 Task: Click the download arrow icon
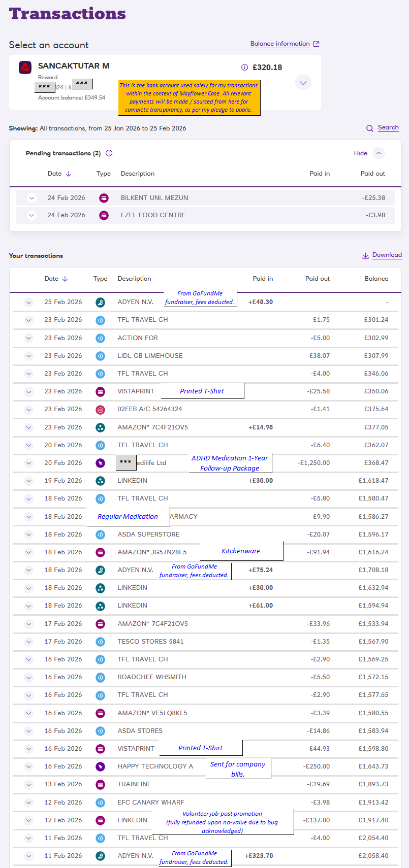365,256
